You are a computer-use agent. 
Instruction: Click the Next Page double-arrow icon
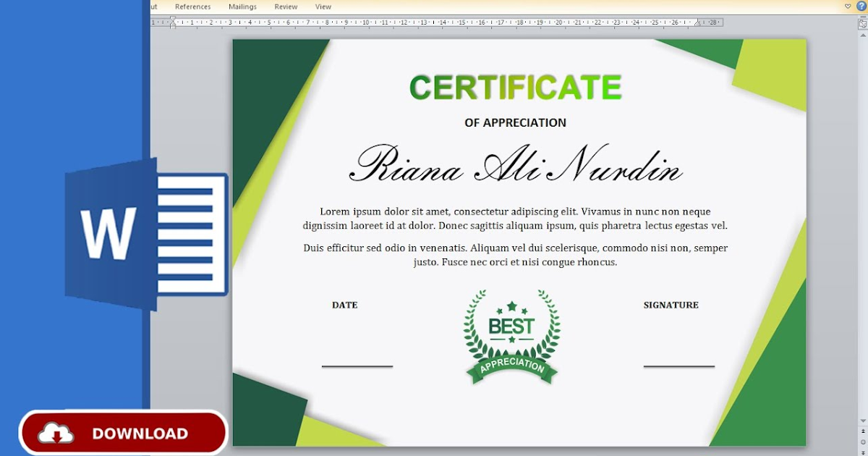[x=862, y=452]
